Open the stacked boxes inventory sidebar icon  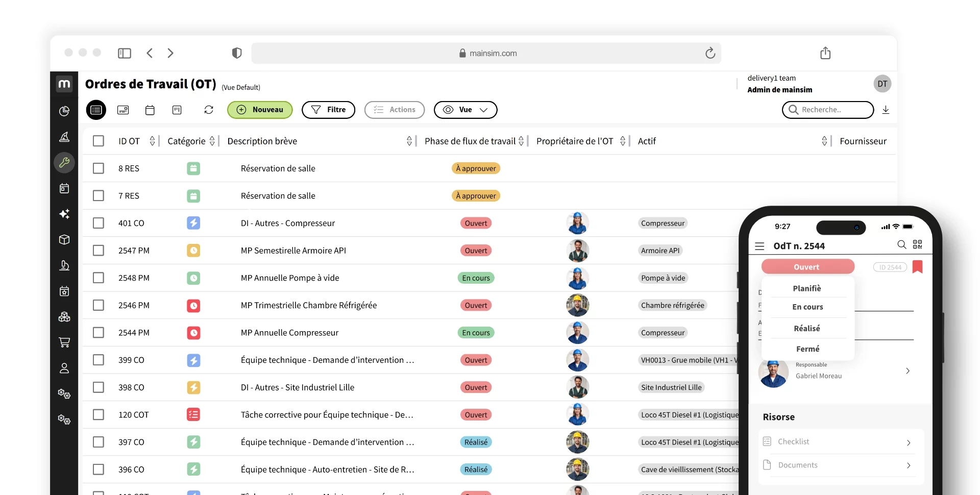64,317
